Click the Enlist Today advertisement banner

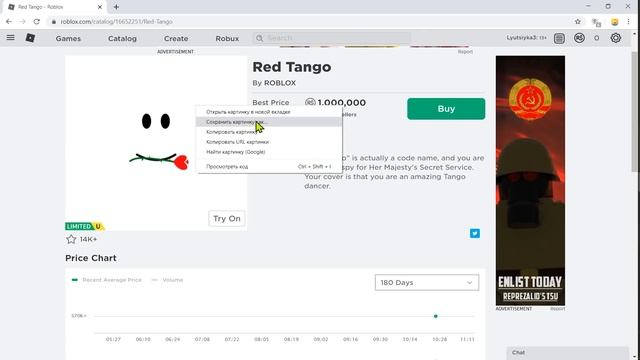point(530,180)
